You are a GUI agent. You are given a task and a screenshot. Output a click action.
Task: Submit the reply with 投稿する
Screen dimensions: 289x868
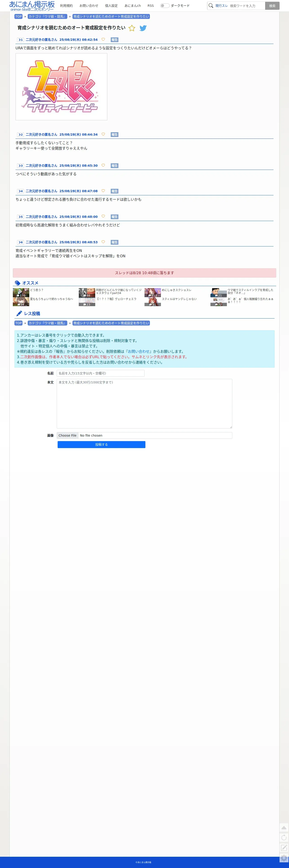pos(101,444)
